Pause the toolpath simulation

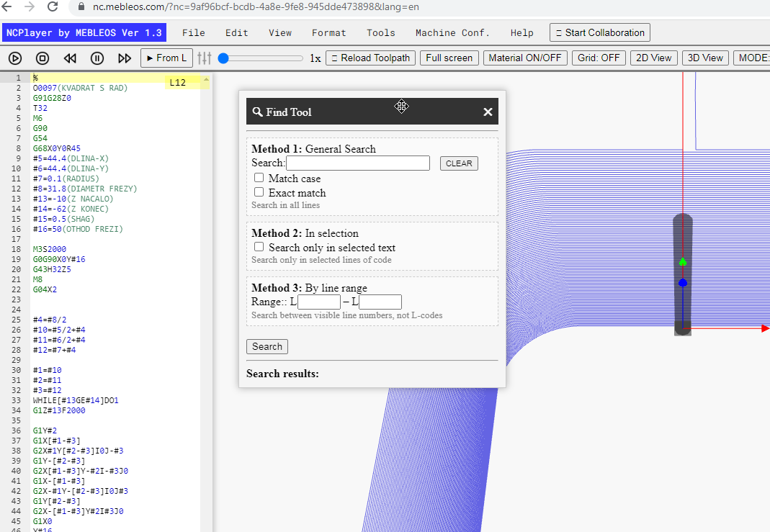97,58
